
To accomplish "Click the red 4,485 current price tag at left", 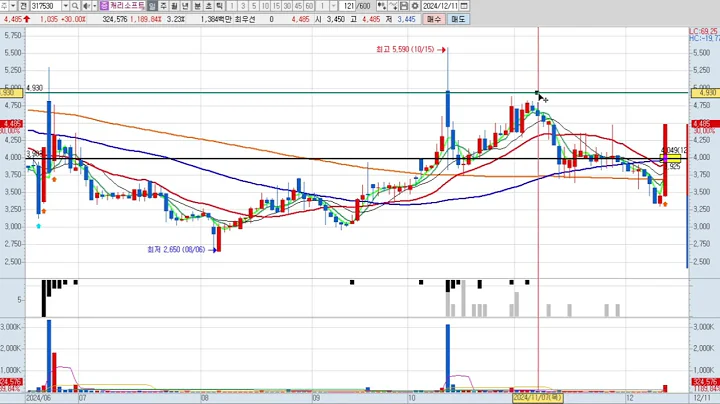I will pyautogui.click(x=12, y=124).
